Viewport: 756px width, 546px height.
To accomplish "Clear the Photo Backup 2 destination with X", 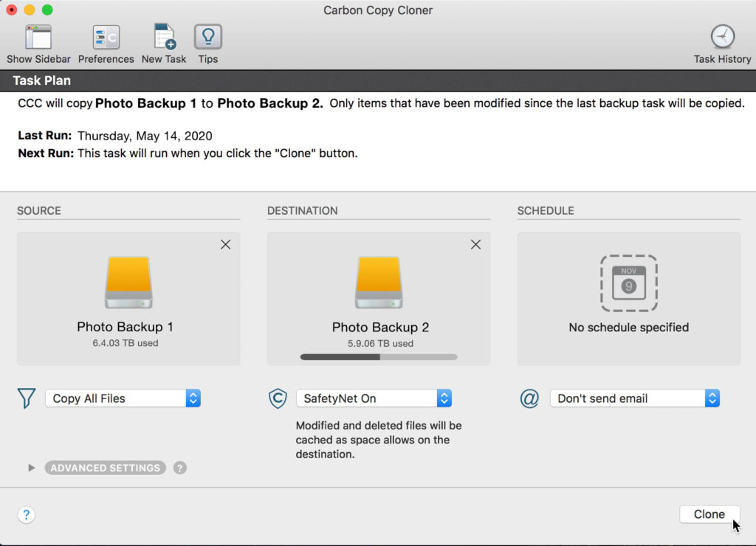I will 475,245.
